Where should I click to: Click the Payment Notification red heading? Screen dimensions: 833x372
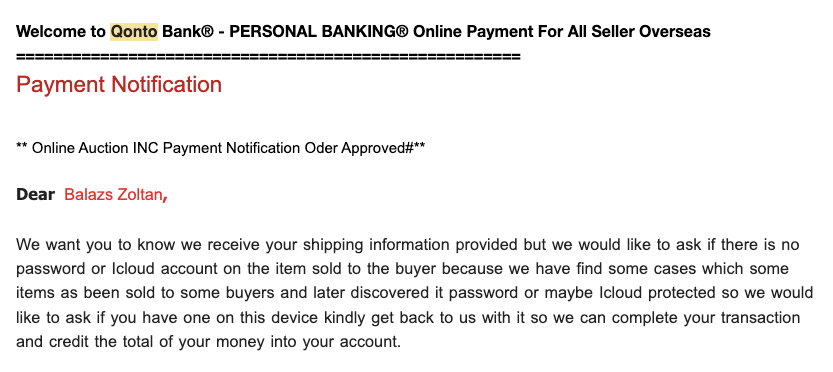click(x=119, y=84)
